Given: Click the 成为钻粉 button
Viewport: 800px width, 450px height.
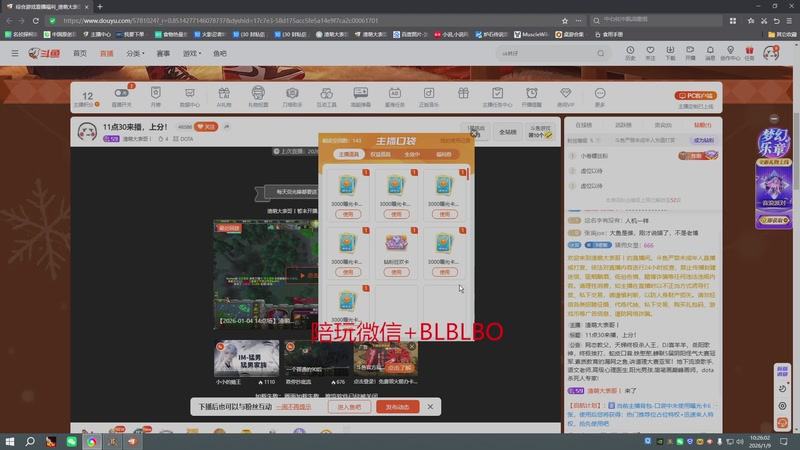Looking at the screenshot, I should tap(703, 140).
